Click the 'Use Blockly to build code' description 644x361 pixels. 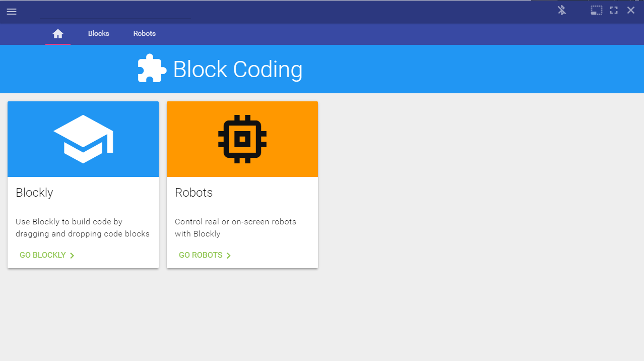point(83,228)
